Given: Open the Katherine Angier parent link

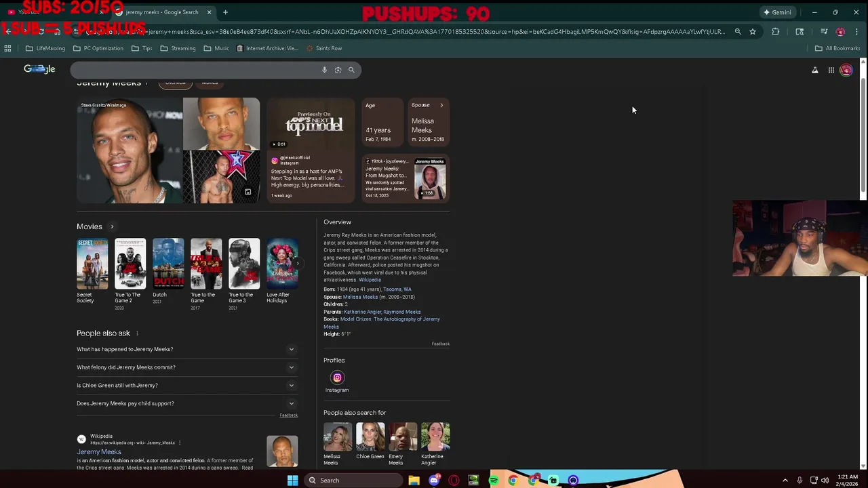Looking at the screenshot, I should pos(362,312).
